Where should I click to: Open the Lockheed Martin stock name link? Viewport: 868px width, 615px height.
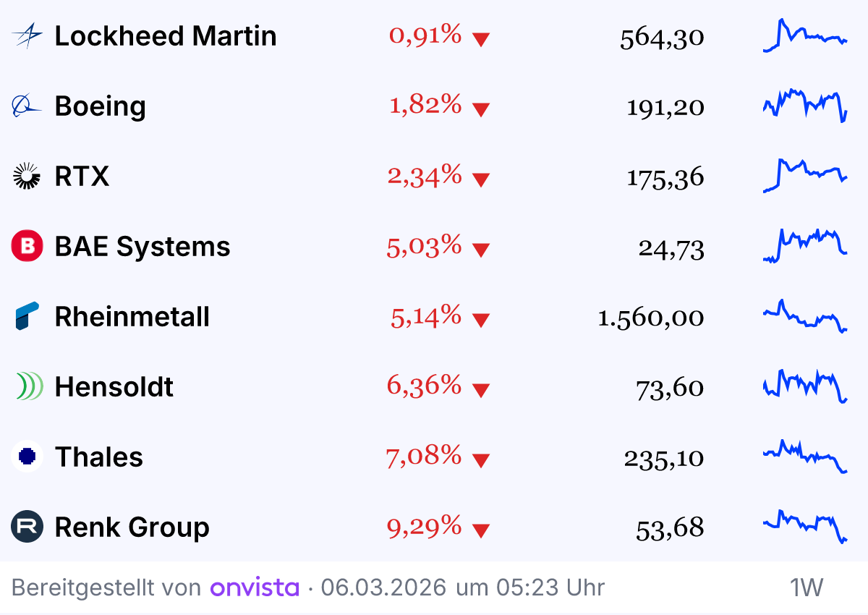coord(165,35)
